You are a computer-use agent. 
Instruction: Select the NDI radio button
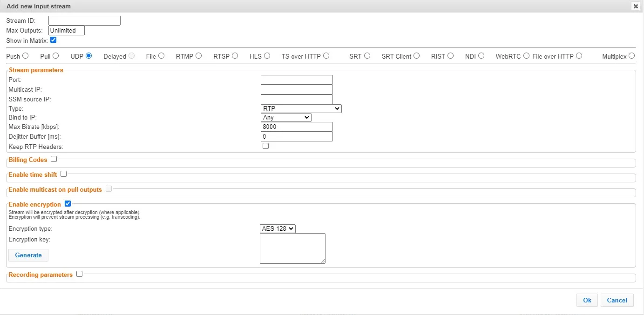pyautogui.click(x=481, y=55)
